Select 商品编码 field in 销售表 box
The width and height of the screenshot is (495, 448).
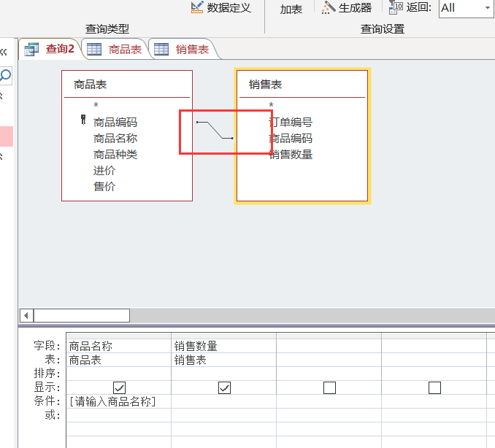(x=291, y=138)
